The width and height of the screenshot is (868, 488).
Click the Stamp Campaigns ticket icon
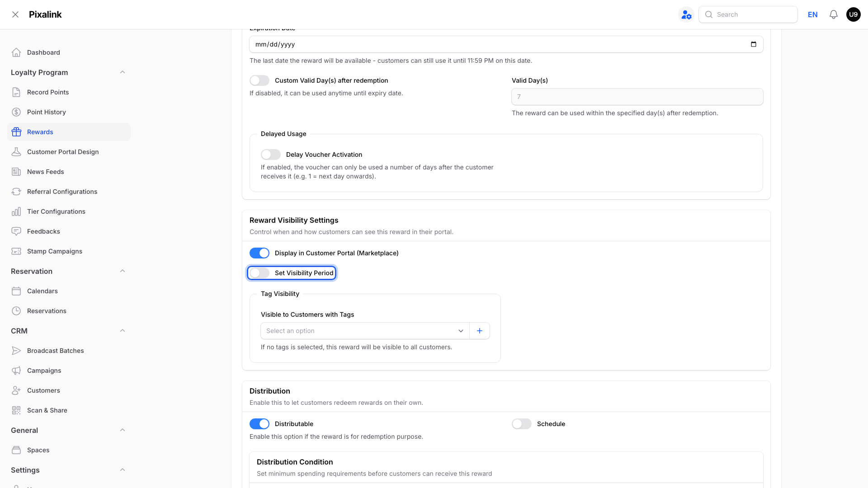click(x=16, y=251)
